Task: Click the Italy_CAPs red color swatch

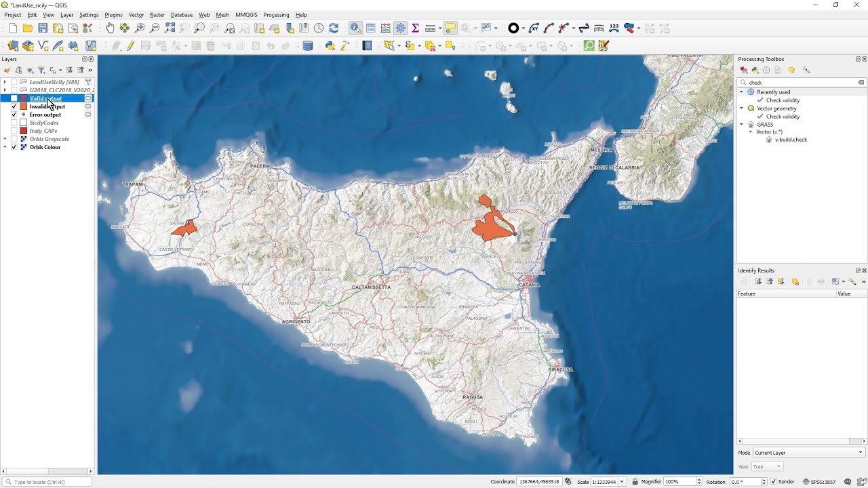Action: point(23,131)
